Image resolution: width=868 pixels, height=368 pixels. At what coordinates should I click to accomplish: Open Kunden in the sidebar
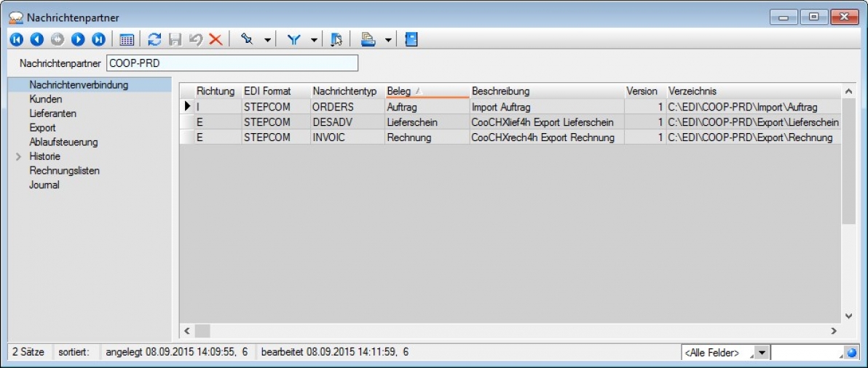(x=45, y=100)
